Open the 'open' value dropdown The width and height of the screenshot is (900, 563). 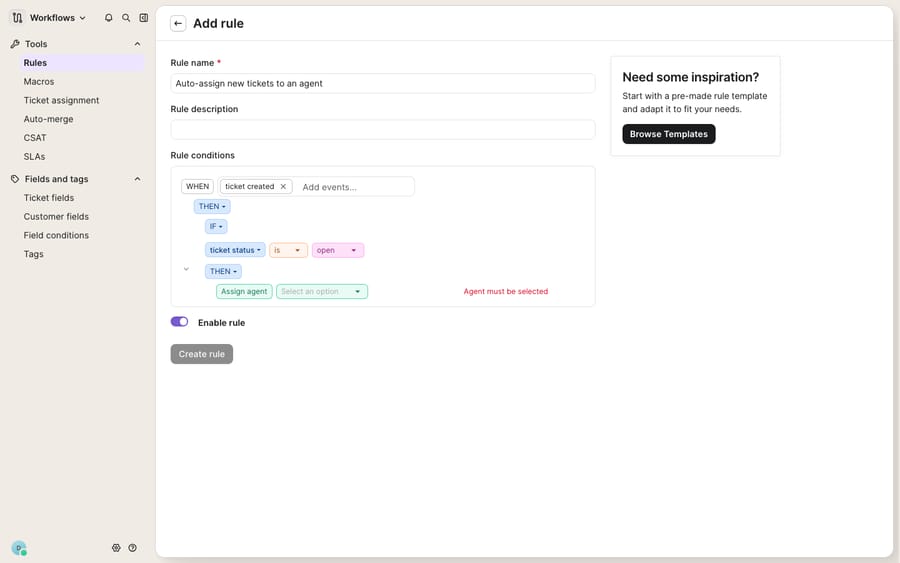(338, 250)
